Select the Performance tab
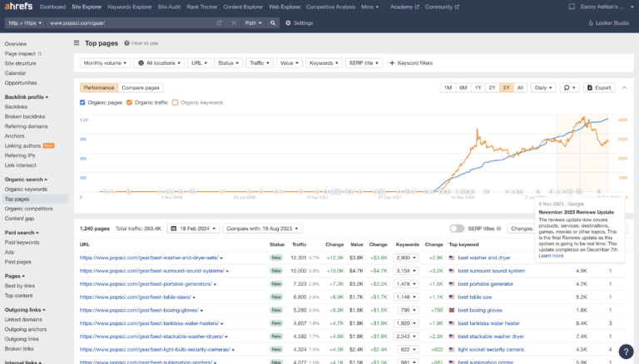The image size is (639, 364). pyautogui.click(x=99, y=87)
